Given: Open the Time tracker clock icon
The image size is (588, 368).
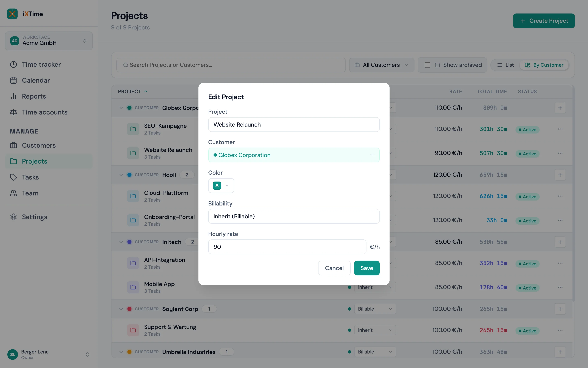Looking at the screenshot, I should pyautogui.click(x=13, y=64).
